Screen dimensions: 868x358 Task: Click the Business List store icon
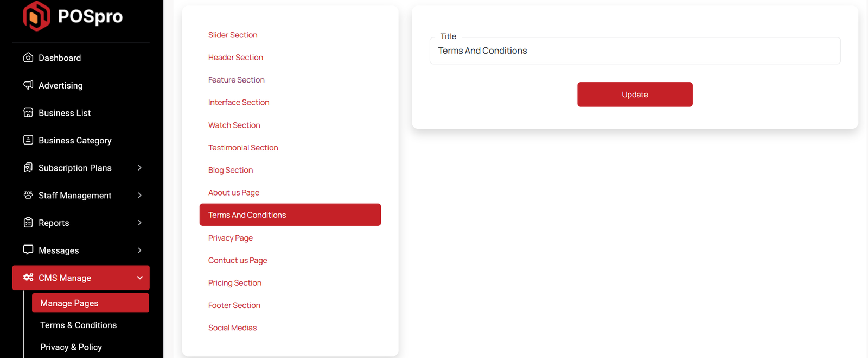tap(28, 112)
